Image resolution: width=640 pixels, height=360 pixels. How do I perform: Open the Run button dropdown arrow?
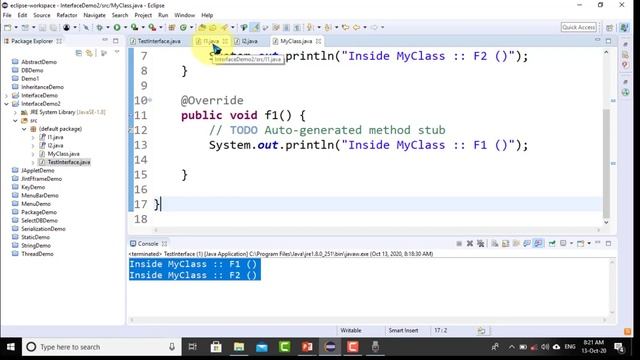[x=125, y=27]
